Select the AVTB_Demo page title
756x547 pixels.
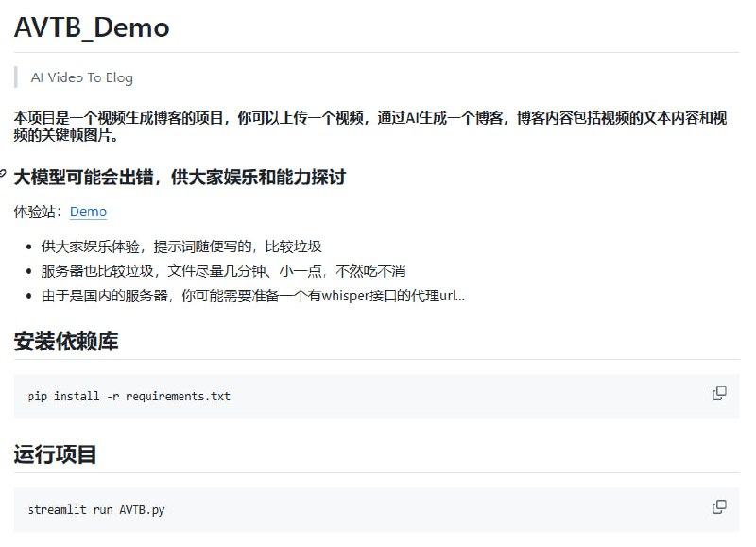(92, 28)
